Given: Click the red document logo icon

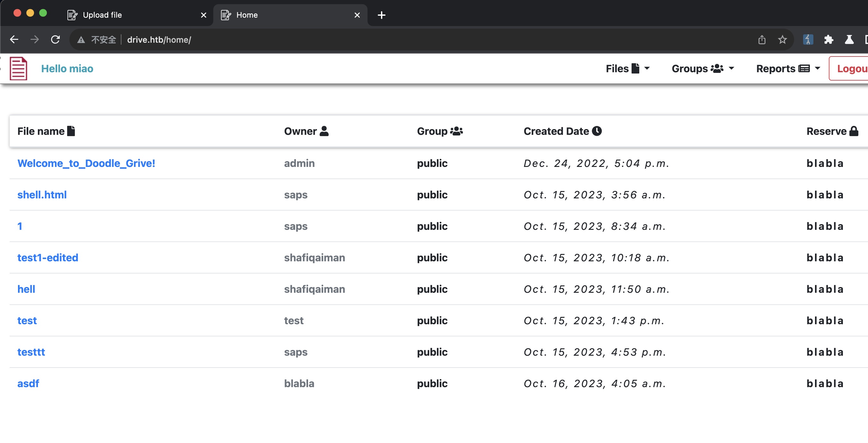Looking at the screenshot, I should pyautogui.click(x=18, y=69).
